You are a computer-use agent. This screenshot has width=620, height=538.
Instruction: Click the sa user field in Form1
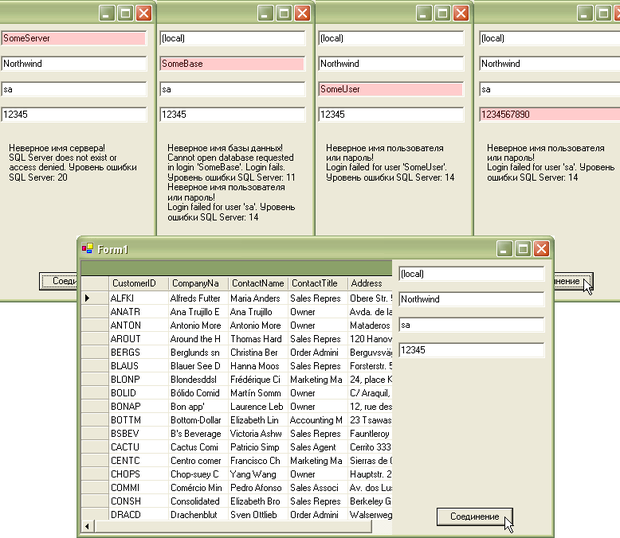click(471, 325)
